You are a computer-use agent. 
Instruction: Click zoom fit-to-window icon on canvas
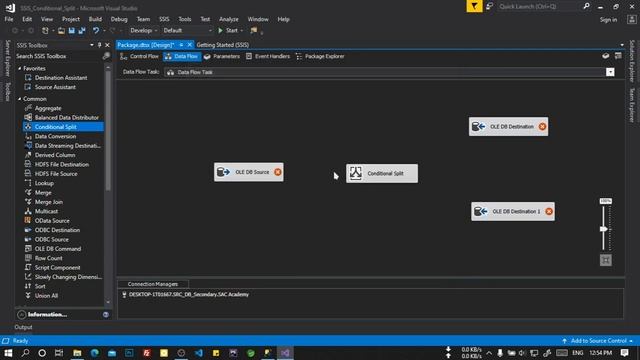tap(606, 260)
